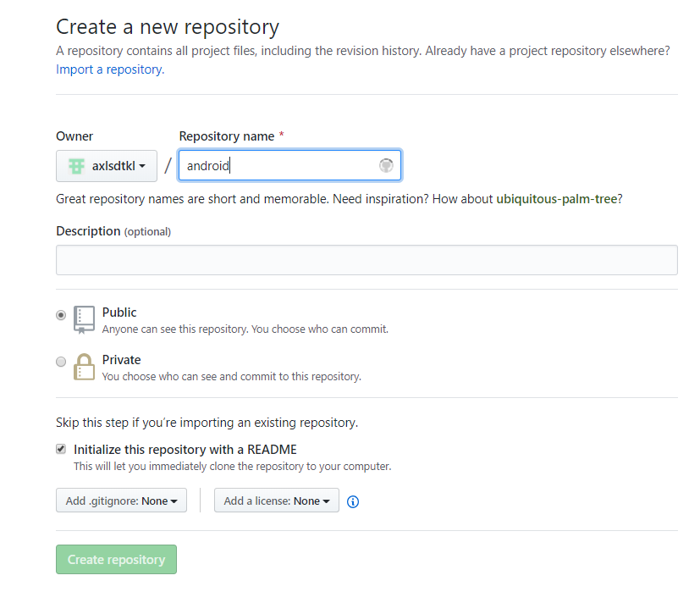The image size is (700, 592).
Task: Follow the Import a repository link
Action: (x=109, y=69)
